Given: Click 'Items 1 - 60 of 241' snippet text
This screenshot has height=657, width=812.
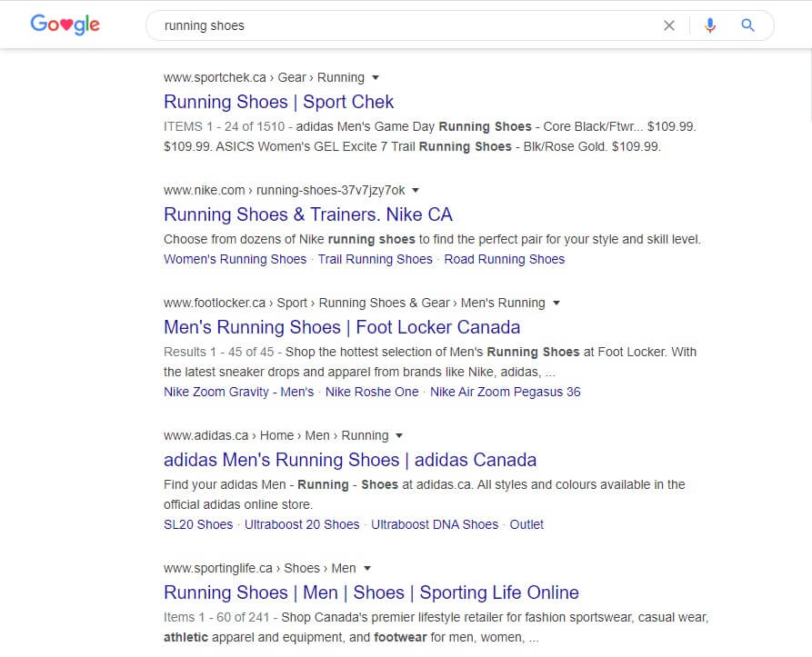Looking at the screenshot, I should [217, 618].
